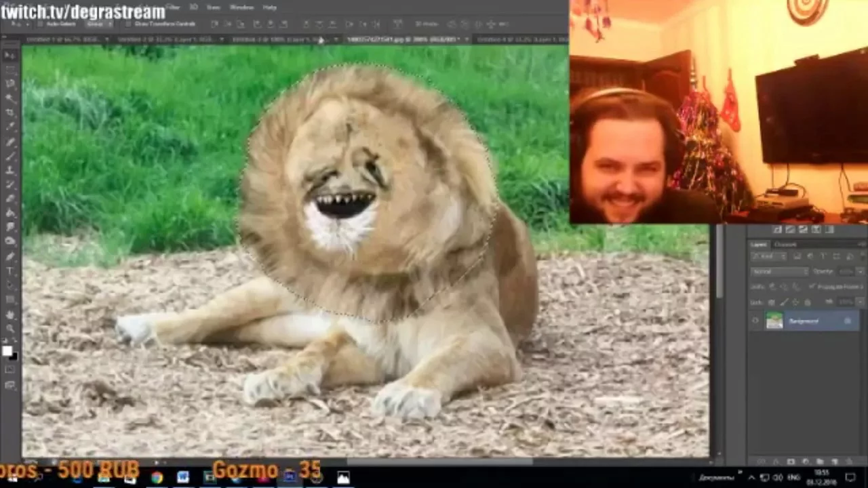Select the Healing Brush tool
Viewport: 868px width, 488px height.
(10, 142)
